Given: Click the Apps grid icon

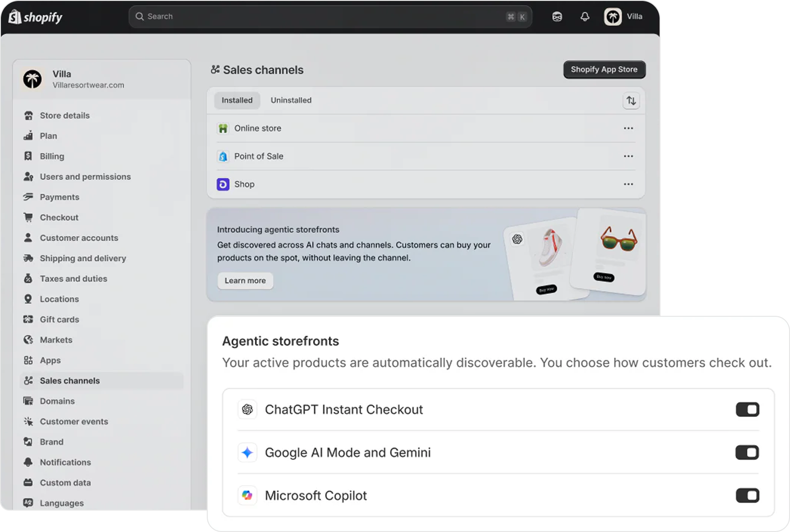Looking at the screenshot, I should point(28,360).
